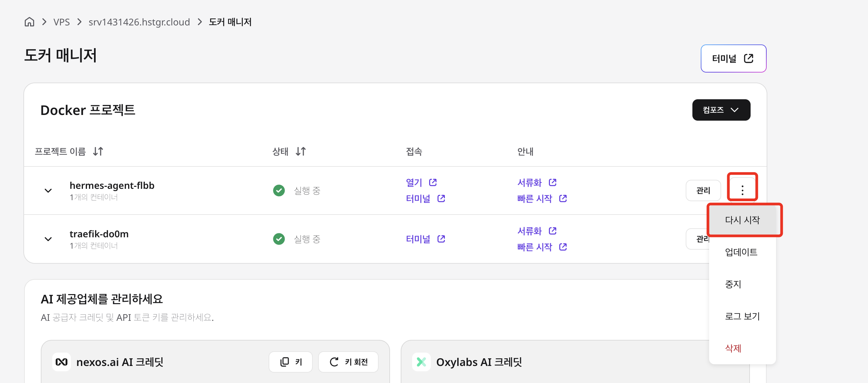This screenshot has height=383, width=868.
Task: Open 빠른 시작 link for hermes-agent-flbb
Action: (542, 199)
